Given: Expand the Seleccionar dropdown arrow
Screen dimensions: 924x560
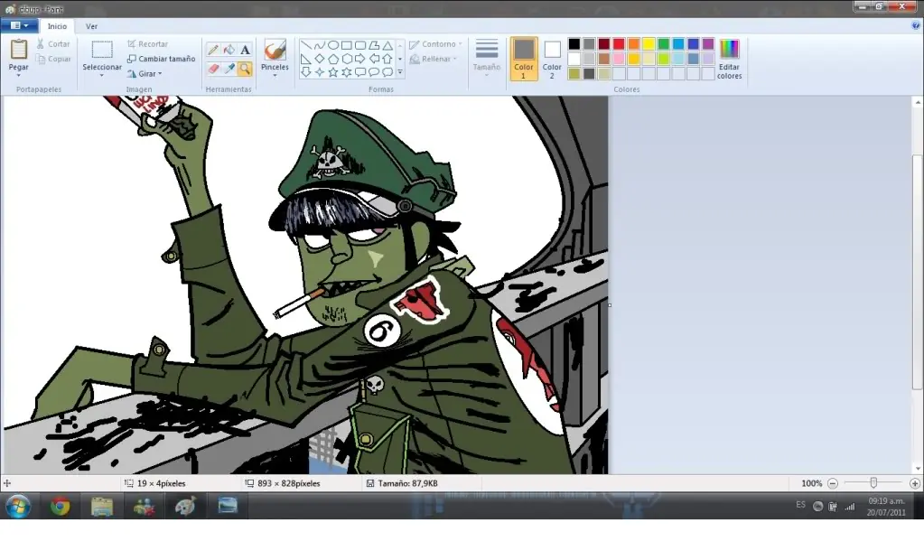Looking at the screenshot, I should [x=101, y=76].
